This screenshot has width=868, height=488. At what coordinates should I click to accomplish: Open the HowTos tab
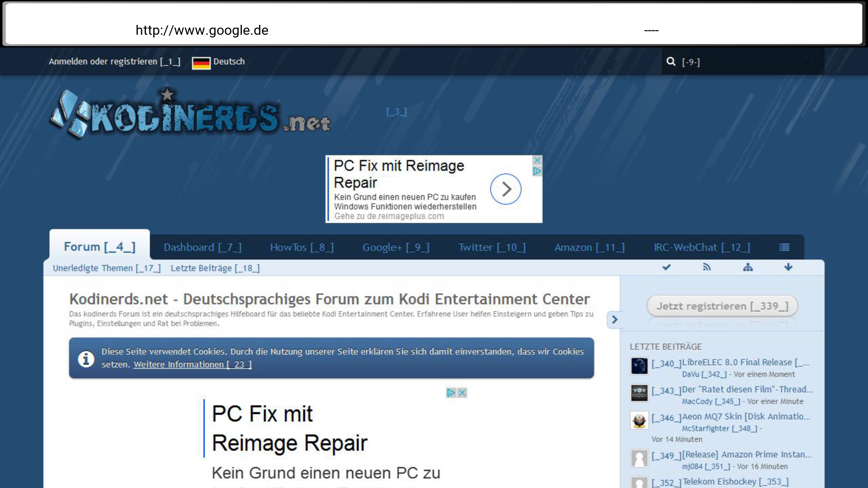(302, 247)
